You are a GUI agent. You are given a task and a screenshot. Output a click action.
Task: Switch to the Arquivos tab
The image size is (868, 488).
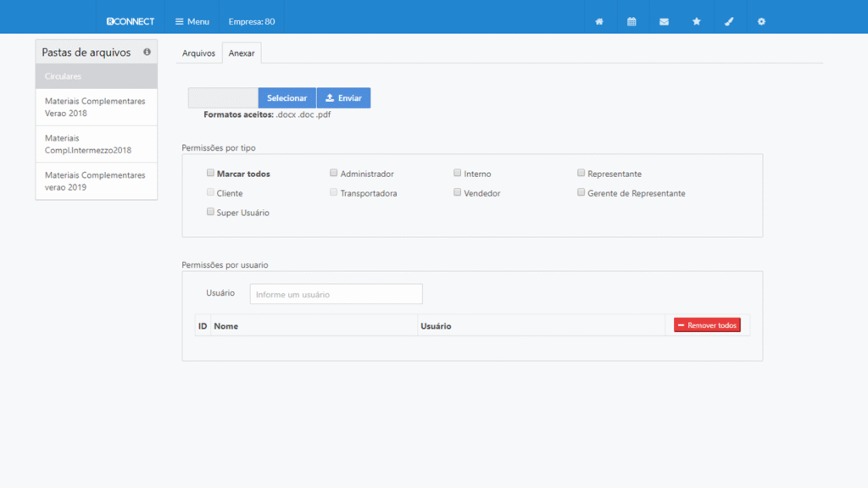199,53
